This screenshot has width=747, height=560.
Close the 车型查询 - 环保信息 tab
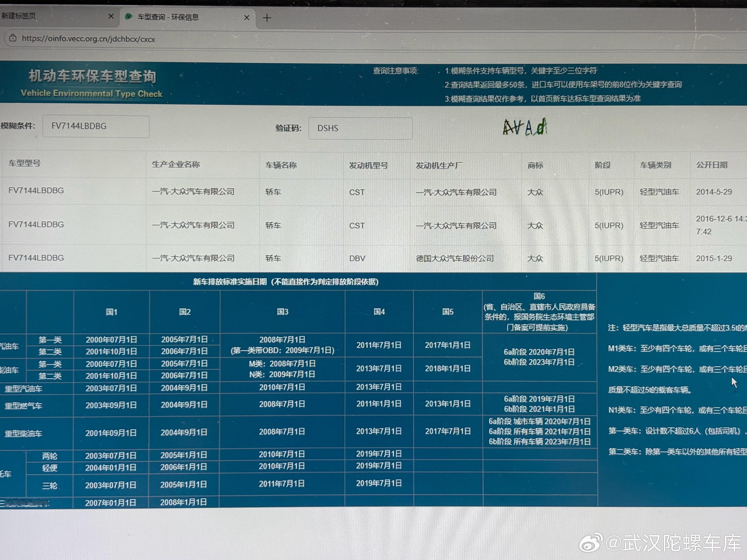point(247,18)
